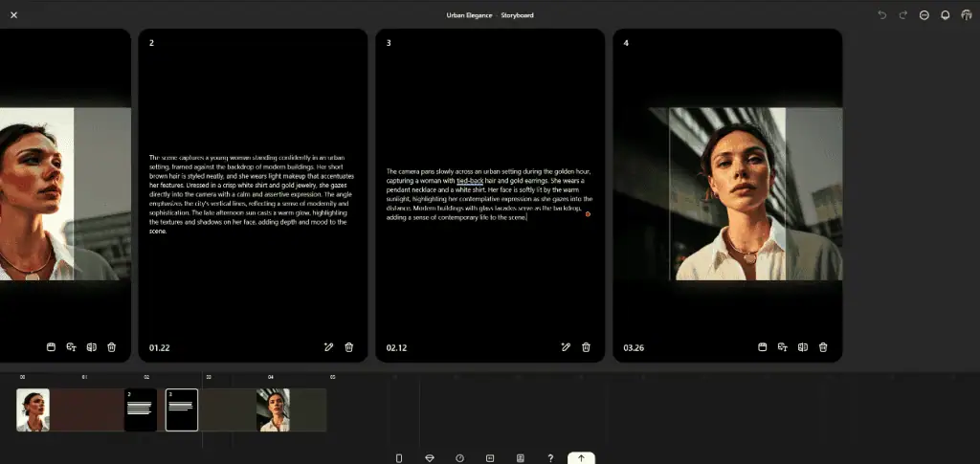Viewport: 980px width, 464px height.
Task: Click the undo arrow in top bar
Action: click(882, 15)
